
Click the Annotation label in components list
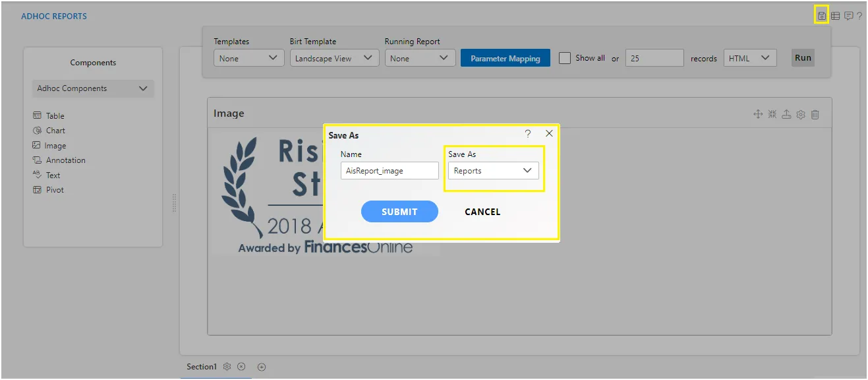tap(66, 160)
